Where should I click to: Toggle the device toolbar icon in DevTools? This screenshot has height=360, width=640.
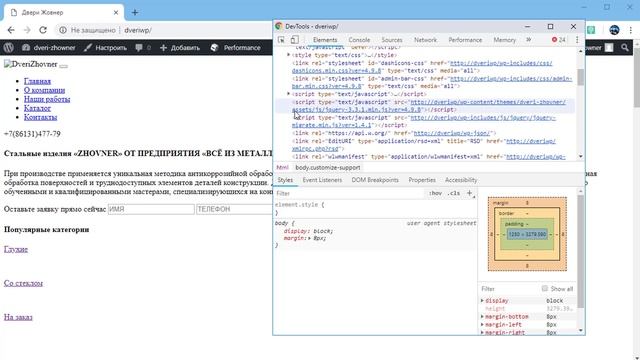tap(294, 40)
